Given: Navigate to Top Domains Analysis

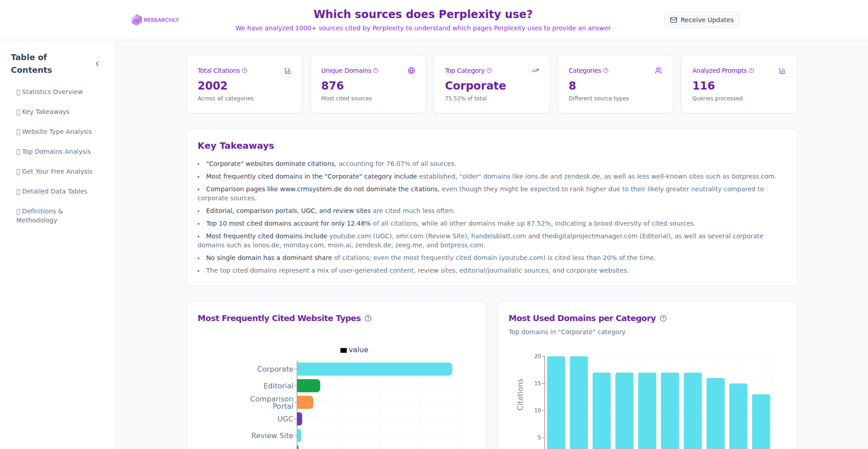Looking at the screenshot, I should (56, 151).
